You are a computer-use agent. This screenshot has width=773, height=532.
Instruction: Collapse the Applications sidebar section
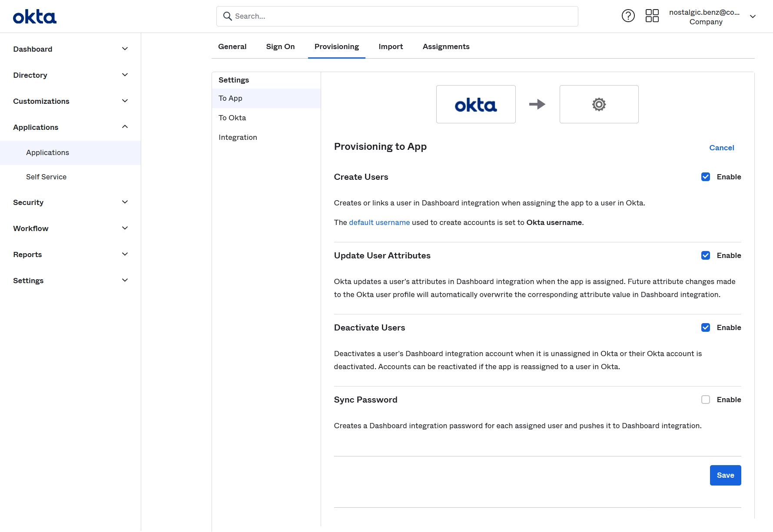tap(70, 127)
